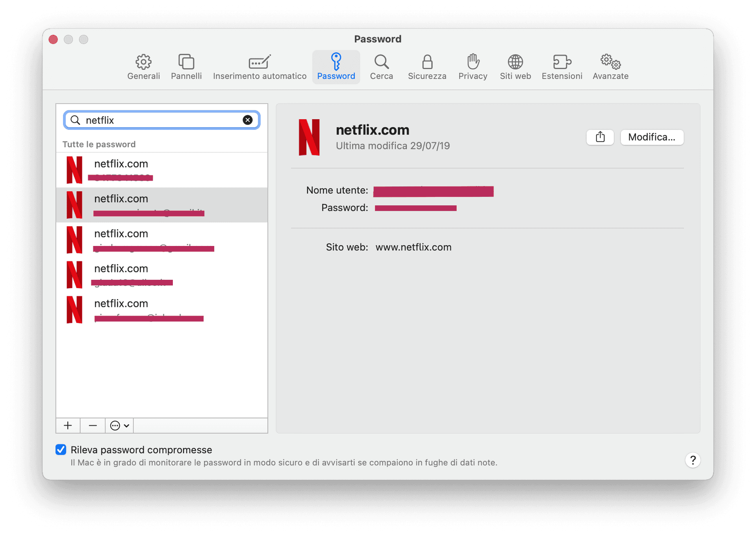Show the Privacy tab with hand icon

pos(472,67)
